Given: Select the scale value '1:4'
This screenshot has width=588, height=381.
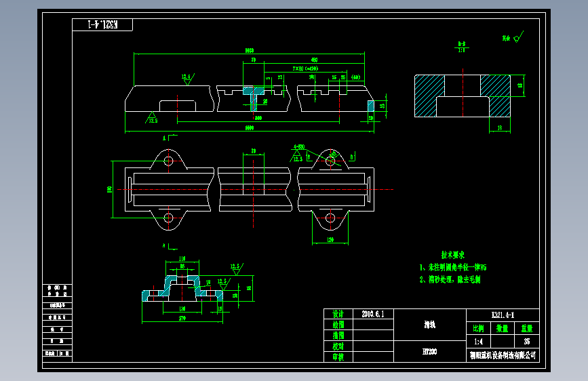Looking at the screenshot, I should (479, 342).
